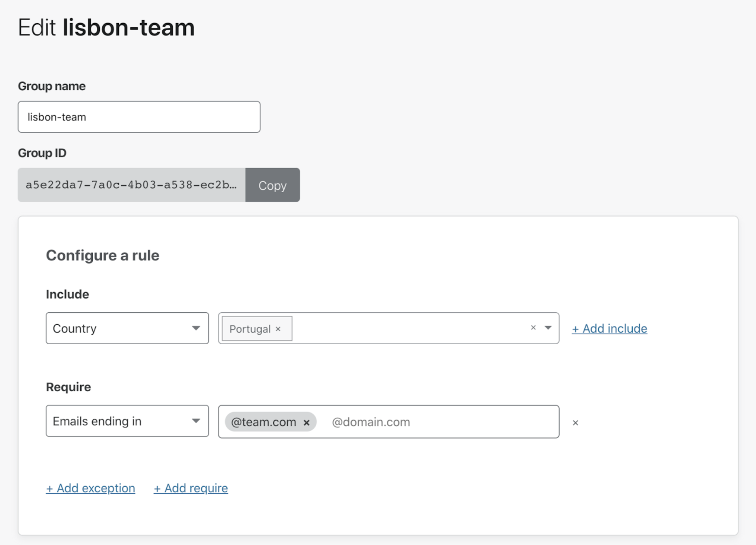Click the × on the @team.com chip
The height and width of the screenshot is (545, 756).
coord(307,422)
